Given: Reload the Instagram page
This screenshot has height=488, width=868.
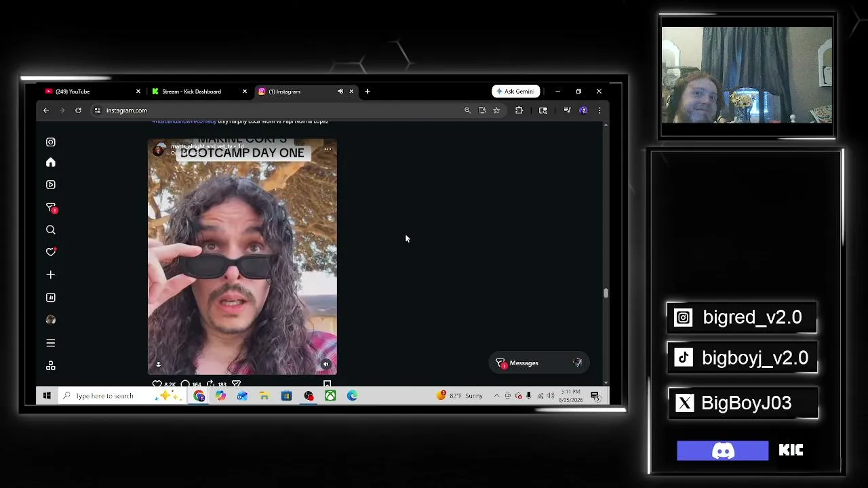Looking at the screenshot, I should pos(78,110).
